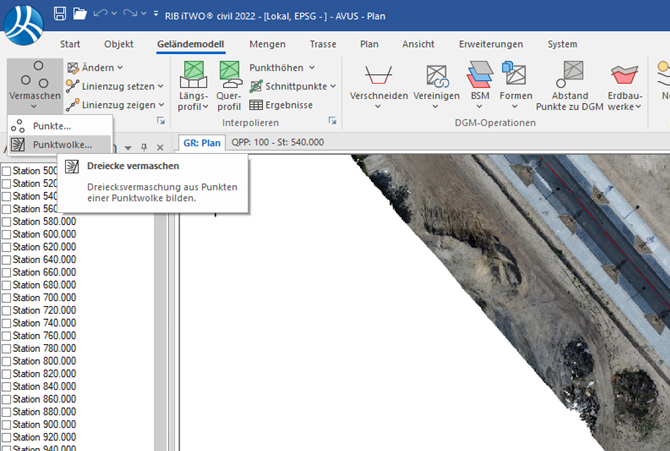Click the Save icon in title bar
Image resolution: width=670 pixels, height=451 pixels.
click(x=60, y=14)
